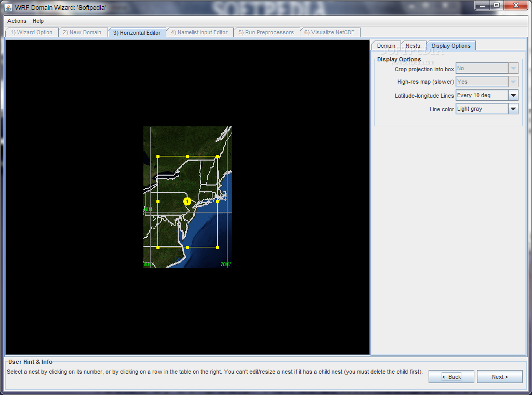Open the Actions menu

(x=17, y=21)
